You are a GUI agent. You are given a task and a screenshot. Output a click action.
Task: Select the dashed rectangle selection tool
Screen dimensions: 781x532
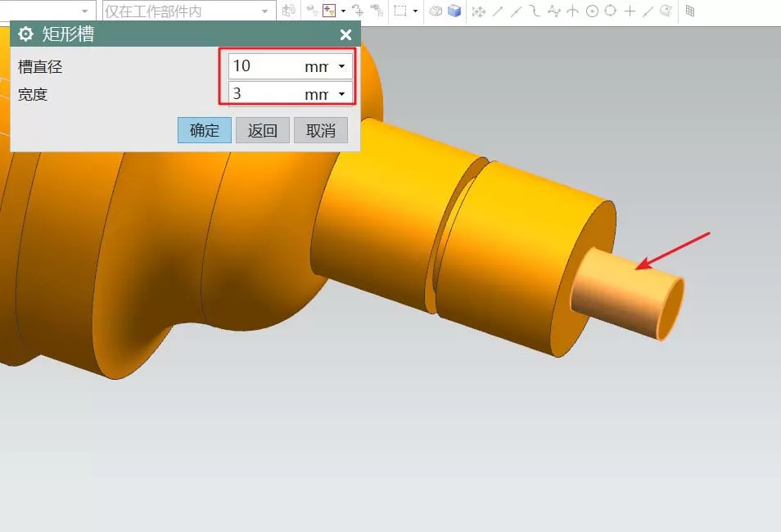coord(400,11)
